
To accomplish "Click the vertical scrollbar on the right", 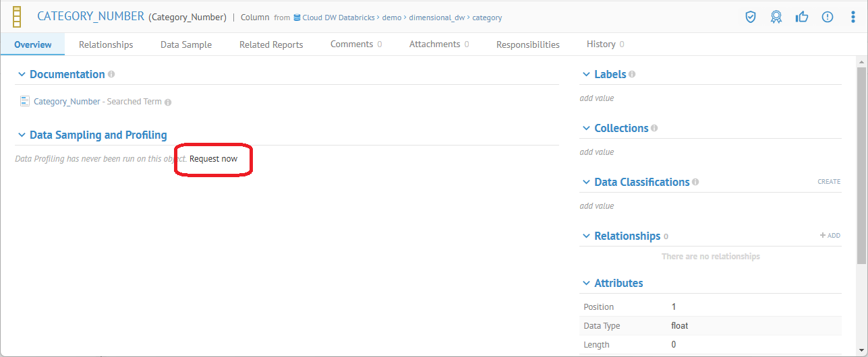I will click(861, 165).
